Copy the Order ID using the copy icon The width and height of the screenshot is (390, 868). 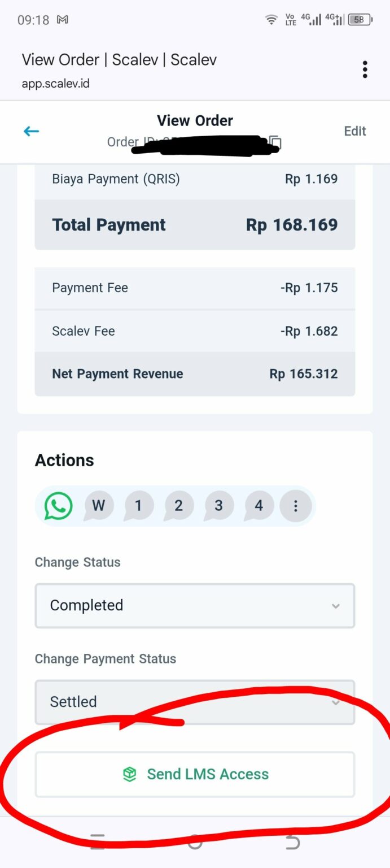pos(274,143)
